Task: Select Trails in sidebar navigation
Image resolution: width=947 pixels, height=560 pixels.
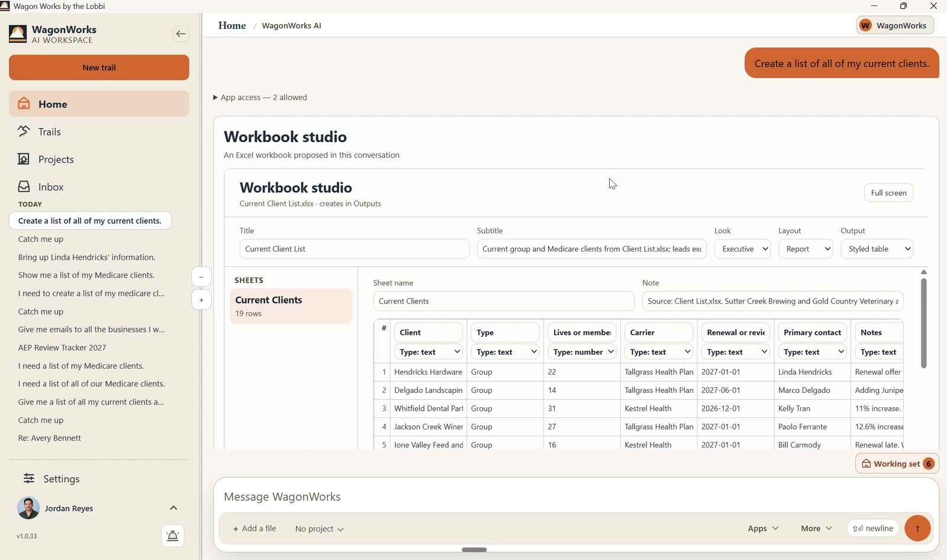Action: pos(99,131)
